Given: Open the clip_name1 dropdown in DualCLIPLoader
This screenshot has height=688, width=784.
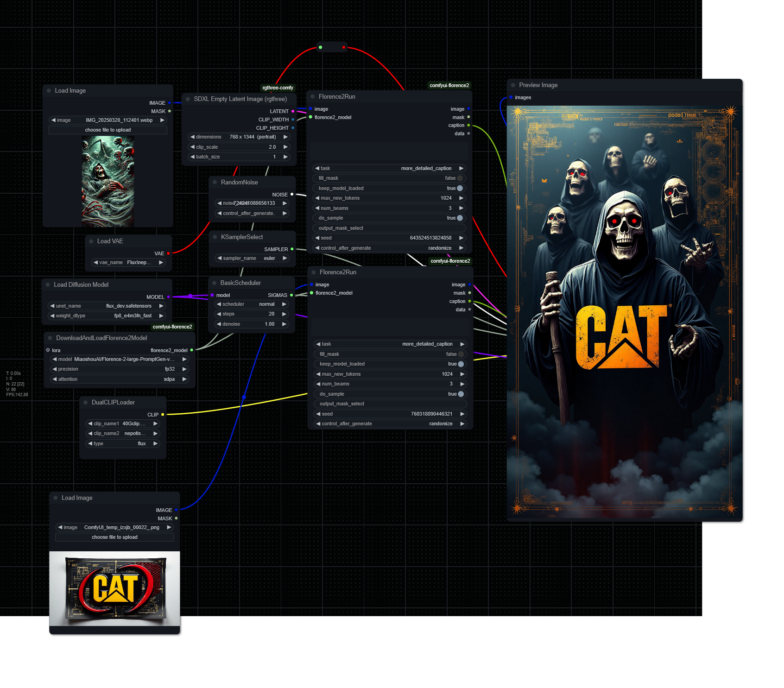Looking at the screenshot, I should 123,424.
